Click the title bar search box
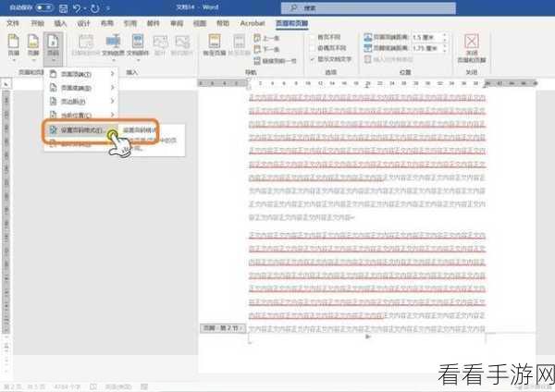Screen dimensions: 555x392 pyautogui.click(x=368, y=7)
